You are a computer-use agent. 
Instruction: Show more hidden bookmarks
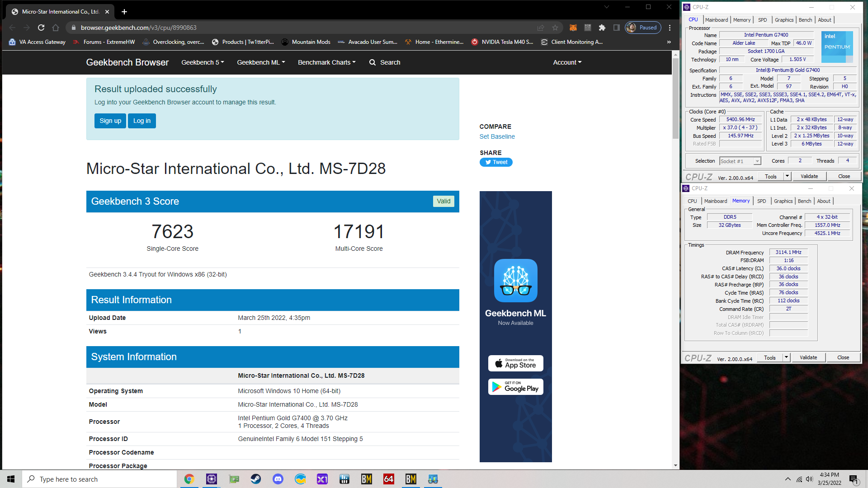tap(669, 42)
